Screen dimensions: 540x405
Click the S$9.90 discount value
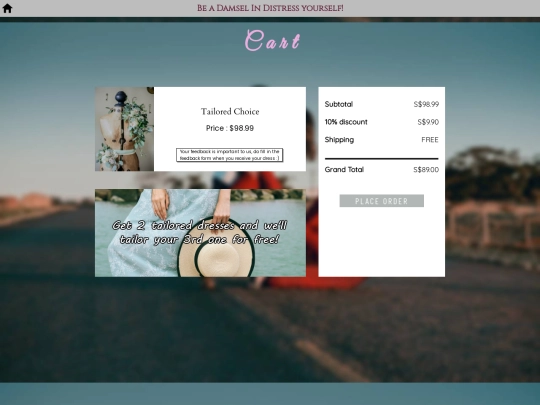coord(428,122)
